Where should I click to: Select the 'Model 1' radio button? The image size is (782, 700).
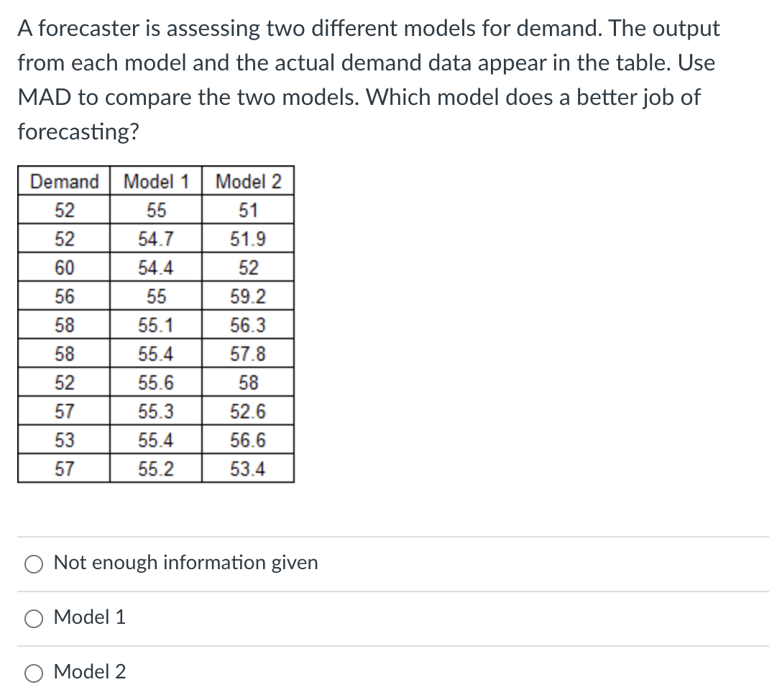(x=33, y=618)
